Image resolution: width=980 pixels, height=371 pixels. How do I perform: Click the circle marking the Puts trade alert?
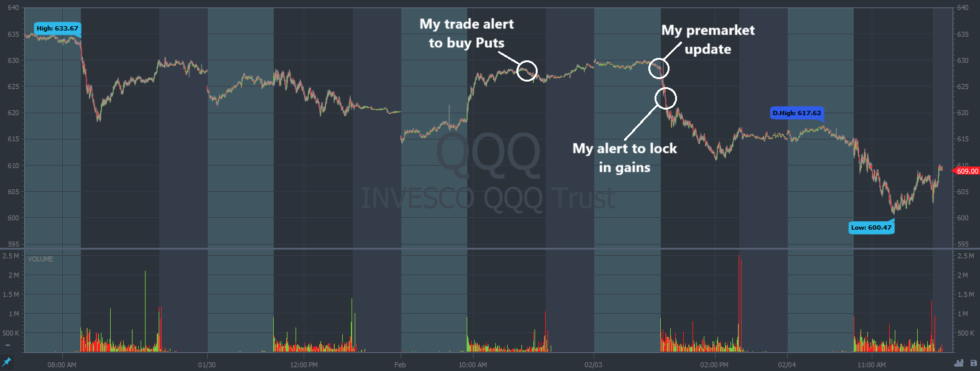(527, 71)
